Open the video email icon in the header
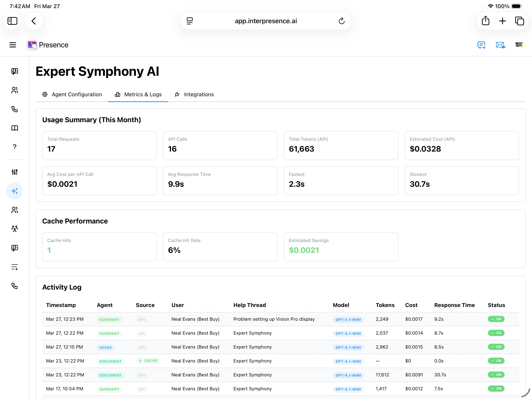The image size is (532, 399). point(500,45)
